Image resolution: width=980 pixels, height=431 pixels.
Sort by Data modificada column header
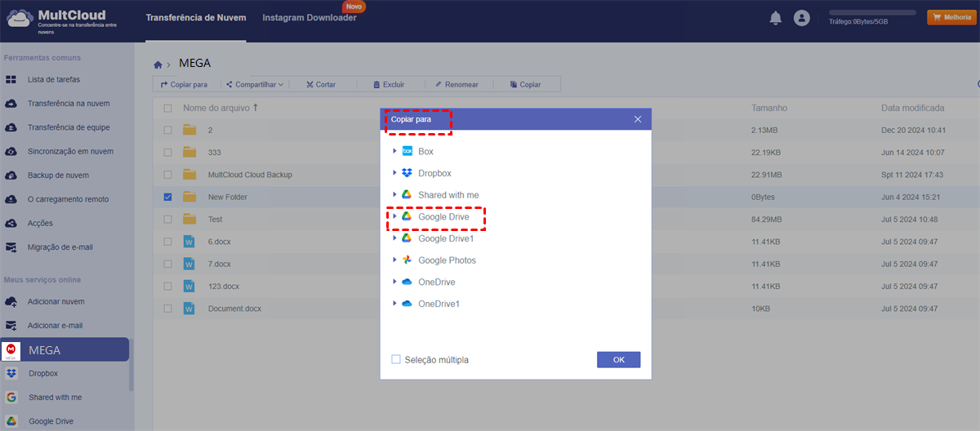[x=913, y=108]
